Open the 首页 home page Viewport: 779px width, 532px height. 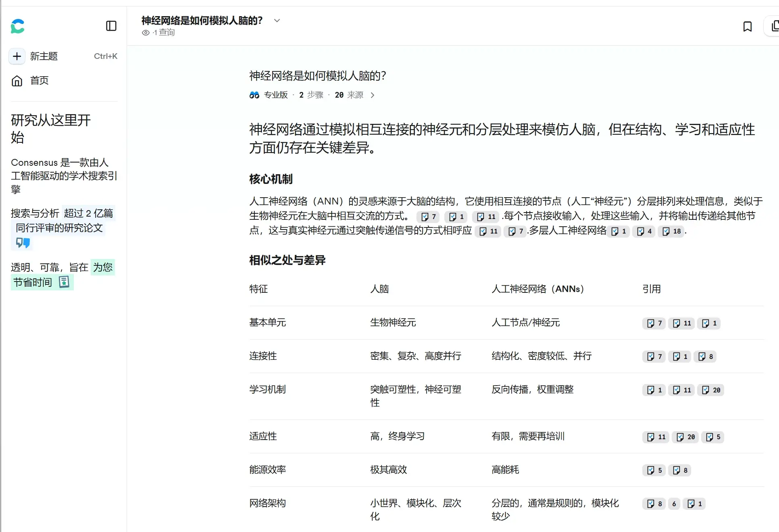(39, 81)
